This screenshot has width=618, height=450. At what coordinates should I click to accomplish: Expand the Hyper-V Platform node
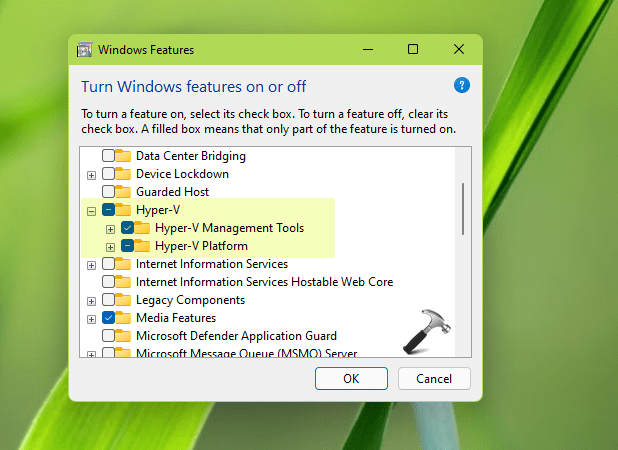coord(110,247)
